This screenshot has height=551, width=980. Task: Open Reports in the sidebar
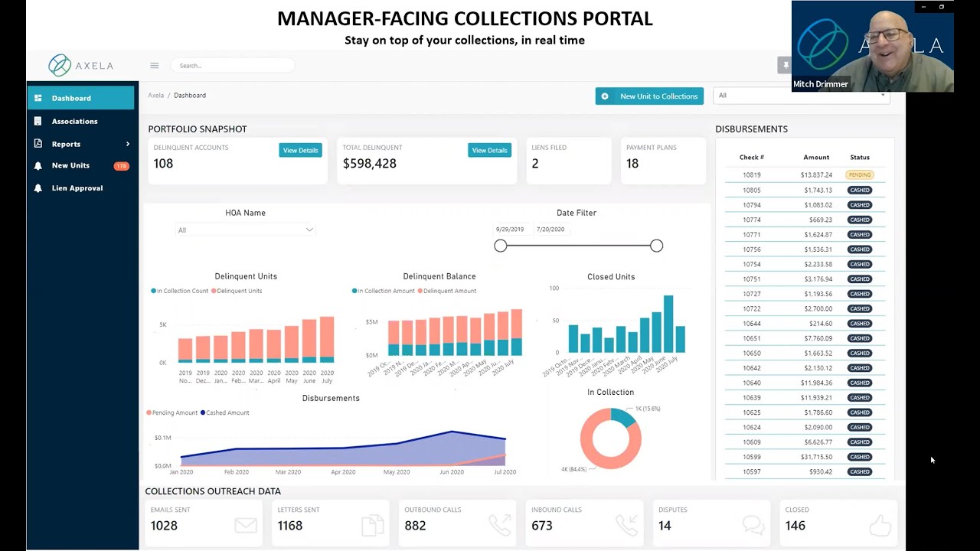[81, 144]
